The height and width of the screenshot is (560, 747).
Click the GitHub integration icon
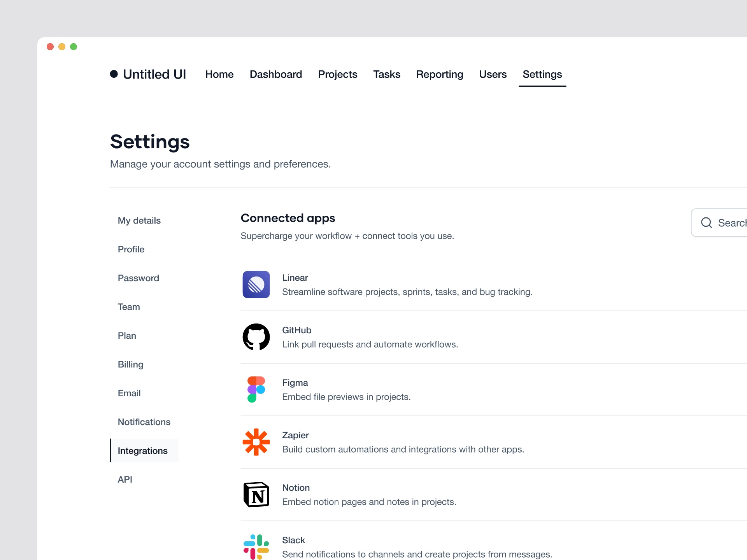(256, 337)
